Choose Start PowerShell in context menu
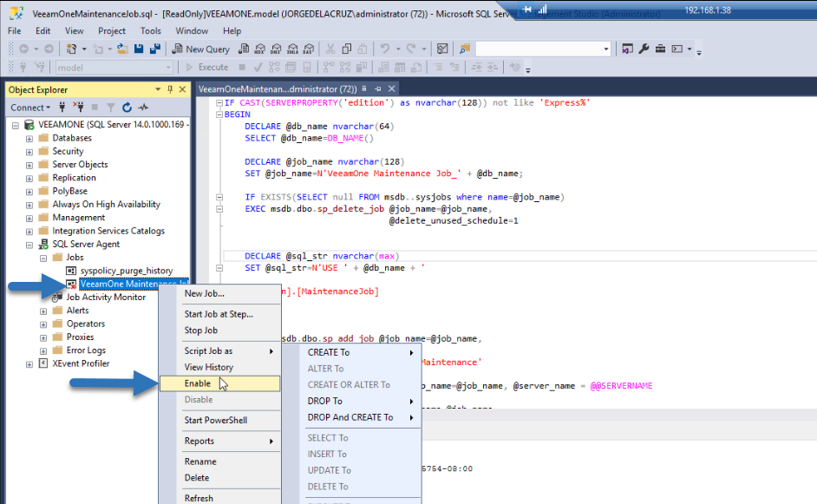Screen dimensions: 817x504 click(220, 420)
